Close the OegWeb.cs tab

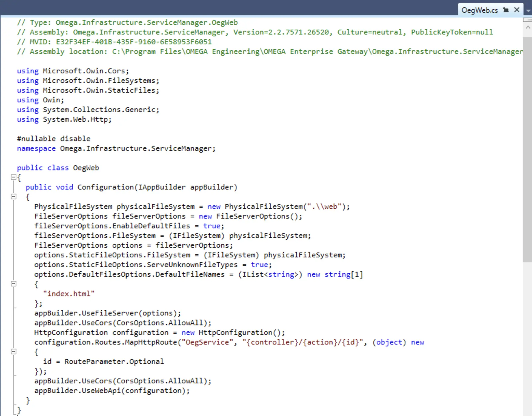[517, 10]
